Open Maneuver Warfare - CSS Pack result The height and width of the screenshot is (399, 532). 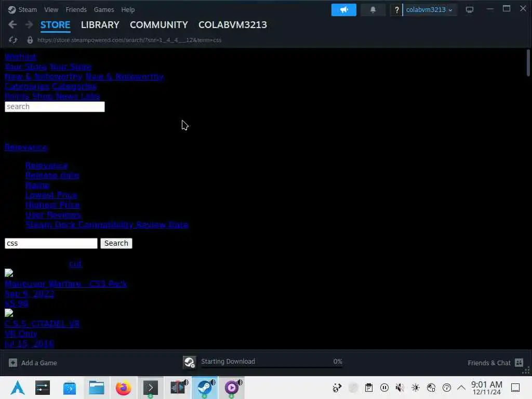click(66, 284)
